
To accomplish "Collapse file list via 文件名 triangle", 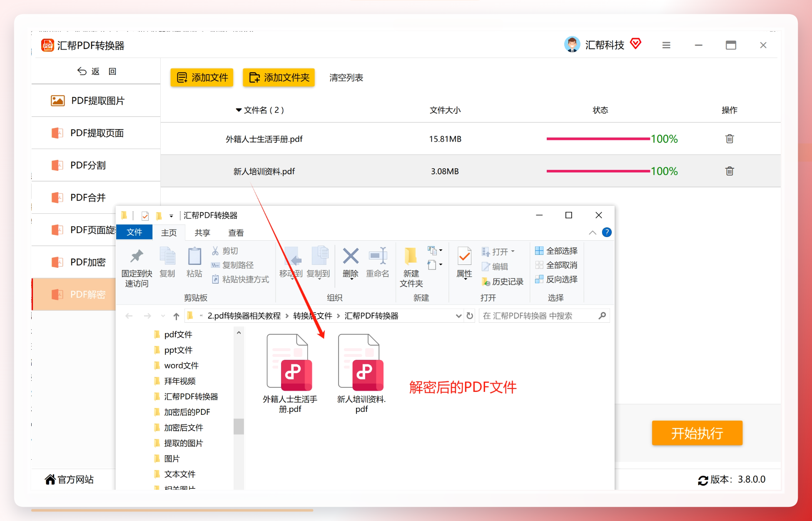I will pyautogui.click(x=239, y=110).
